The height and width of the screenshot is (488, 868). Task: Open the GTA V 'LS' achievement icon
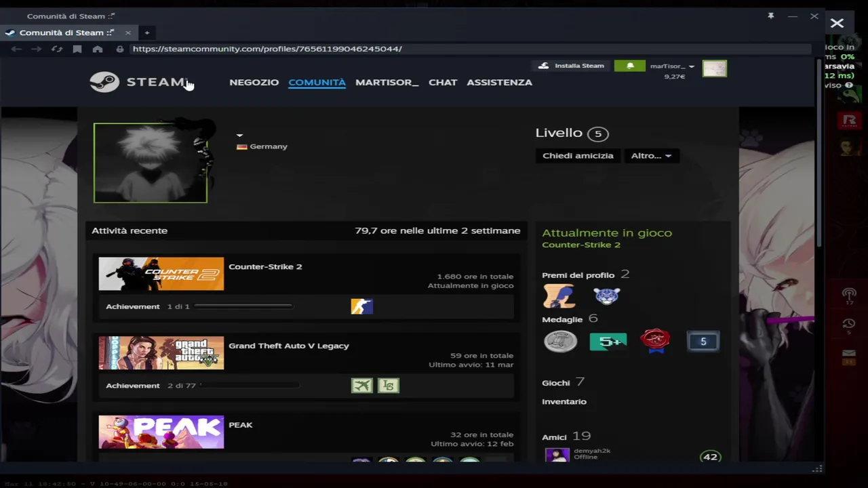[389, 386]
